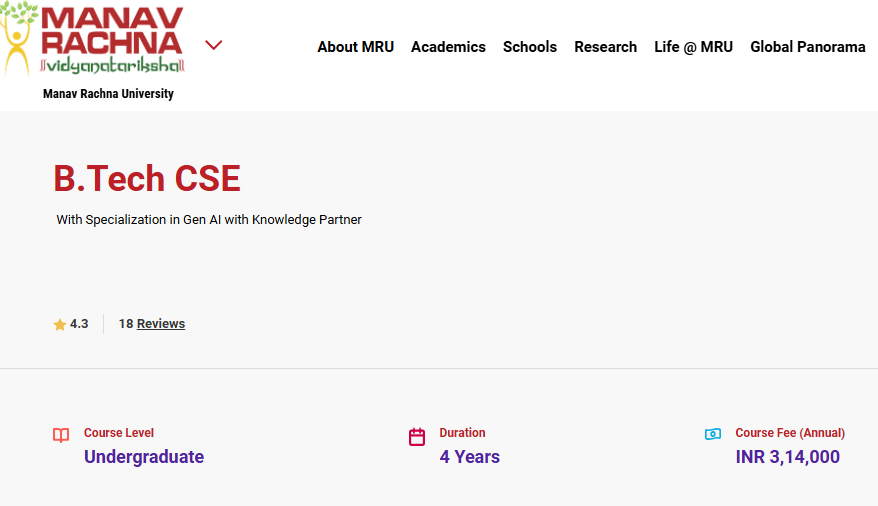Click the B.Tech CSE heading
This screenshot has width=878, height=506.
point(147,179)
